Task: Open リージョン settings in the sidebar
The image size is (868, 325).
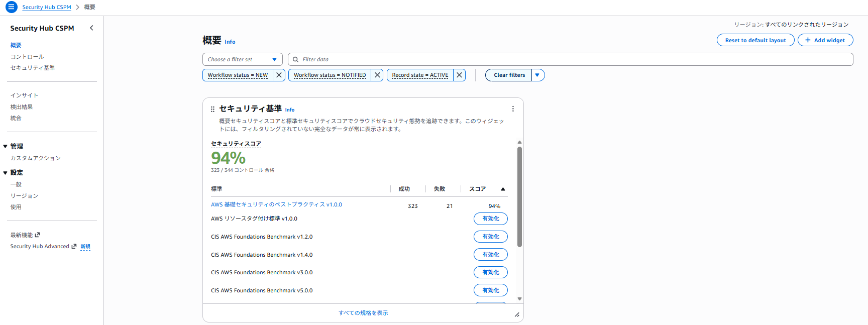Action: [x=24, y=196]
